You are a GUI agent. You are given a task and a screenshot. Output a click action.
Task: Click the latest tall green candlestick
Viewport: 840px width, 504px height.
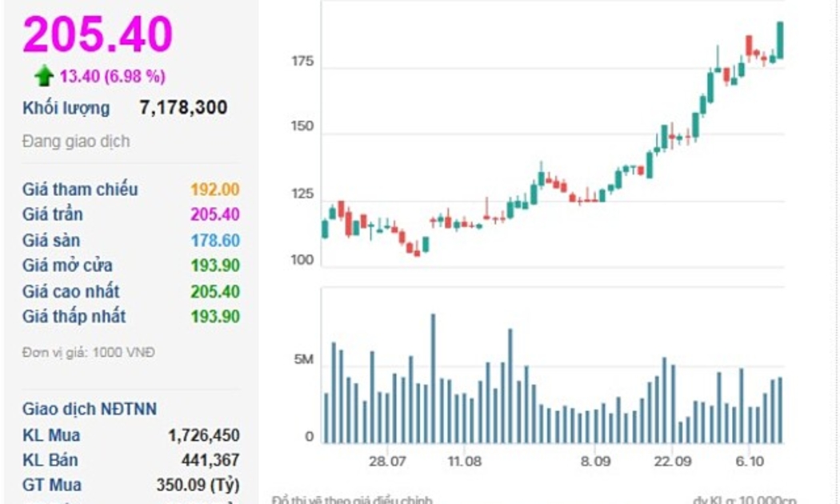[780, 40]
